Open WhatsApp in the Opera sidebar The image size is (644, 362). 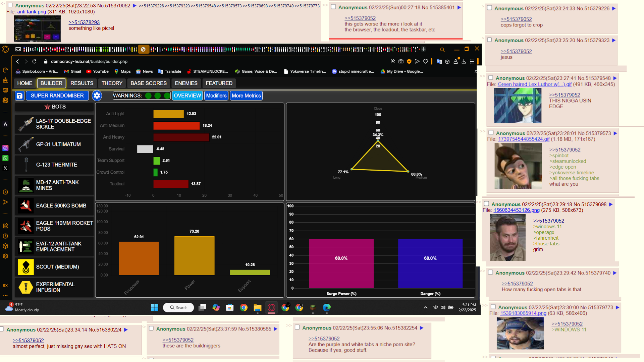coord(5,158)
